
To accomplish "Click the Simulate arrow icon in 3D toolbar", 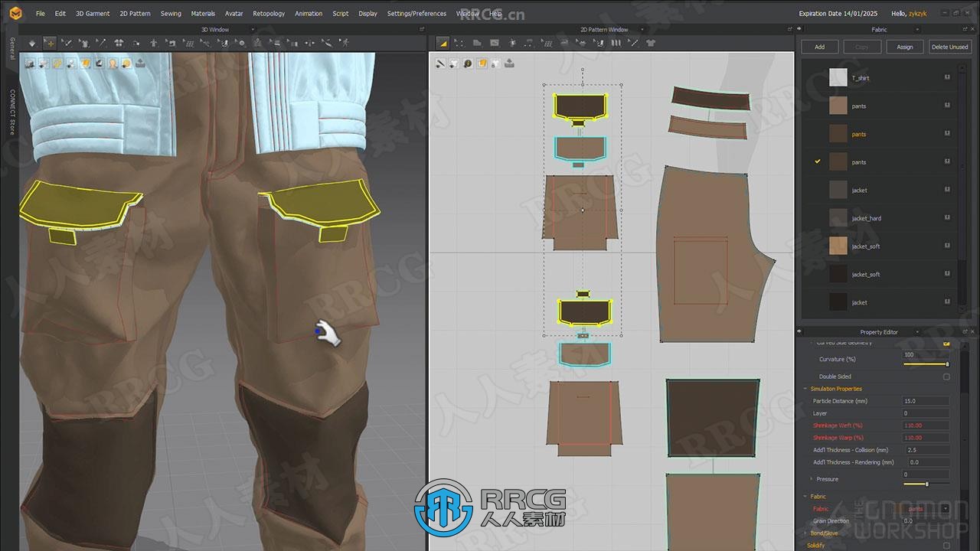I will (x=31, y=43).
